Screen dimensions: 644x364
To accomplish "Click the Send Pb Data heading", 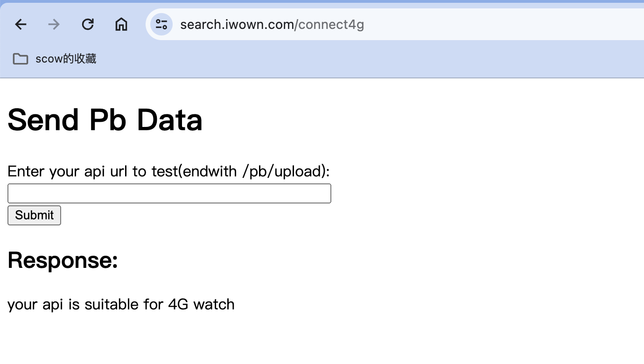I will point(105,120).
